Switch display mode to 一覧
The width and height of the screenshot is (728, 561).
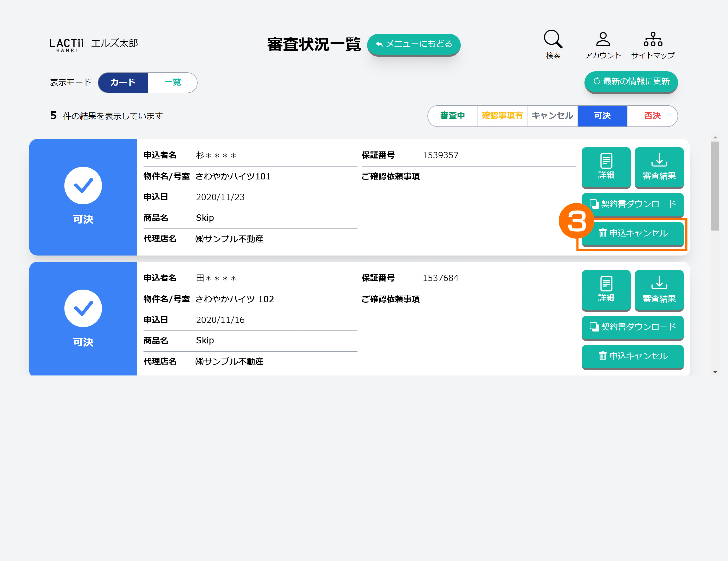tap(172, 82)
